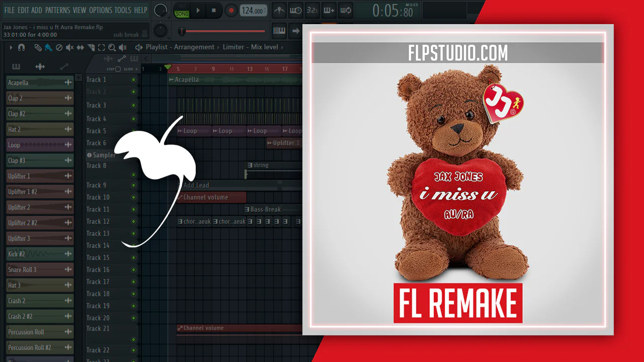644x362 pixels.
Task: Open the snap magnet options
Action: click(21, 47)
